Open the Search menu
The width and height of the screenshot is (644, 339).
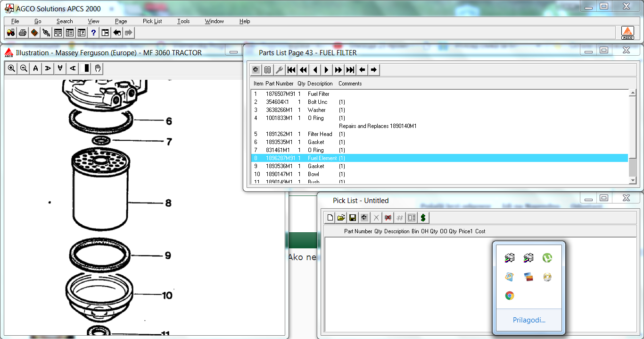point(65,21)
